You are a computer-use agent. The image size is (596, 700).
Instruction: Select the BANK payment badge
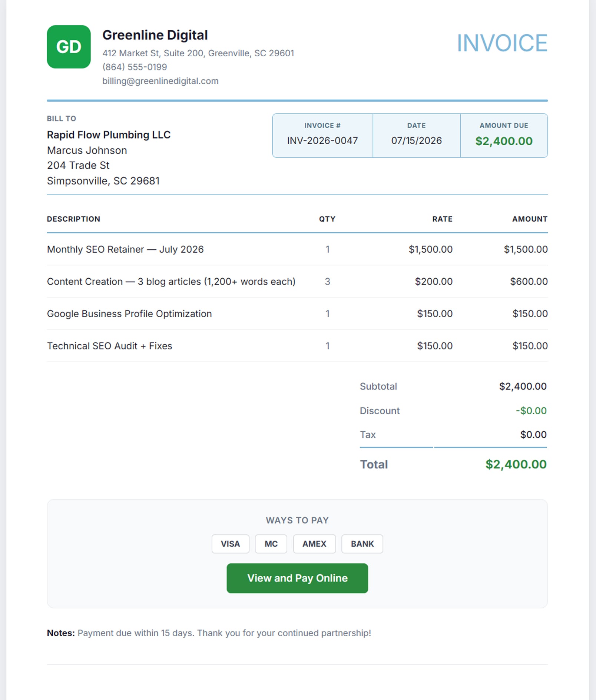362,544
